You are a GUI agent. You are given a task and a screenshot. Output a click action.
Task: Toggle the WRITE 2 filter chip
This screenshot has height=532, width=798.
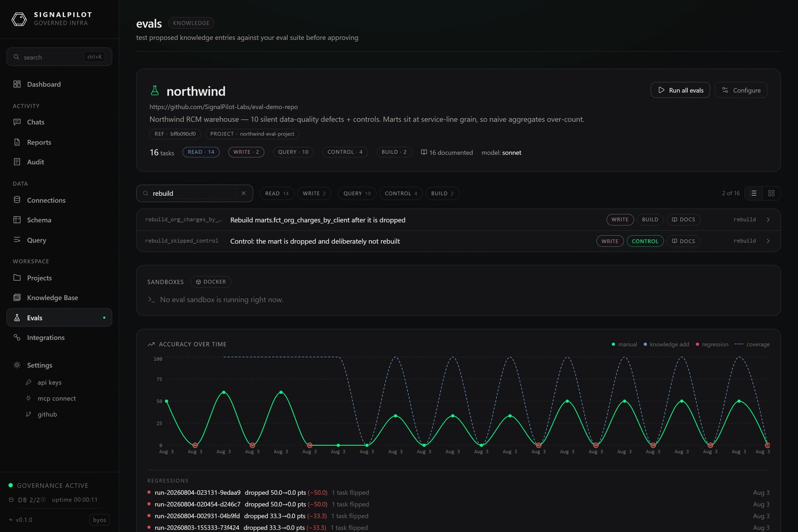[314, 194]
